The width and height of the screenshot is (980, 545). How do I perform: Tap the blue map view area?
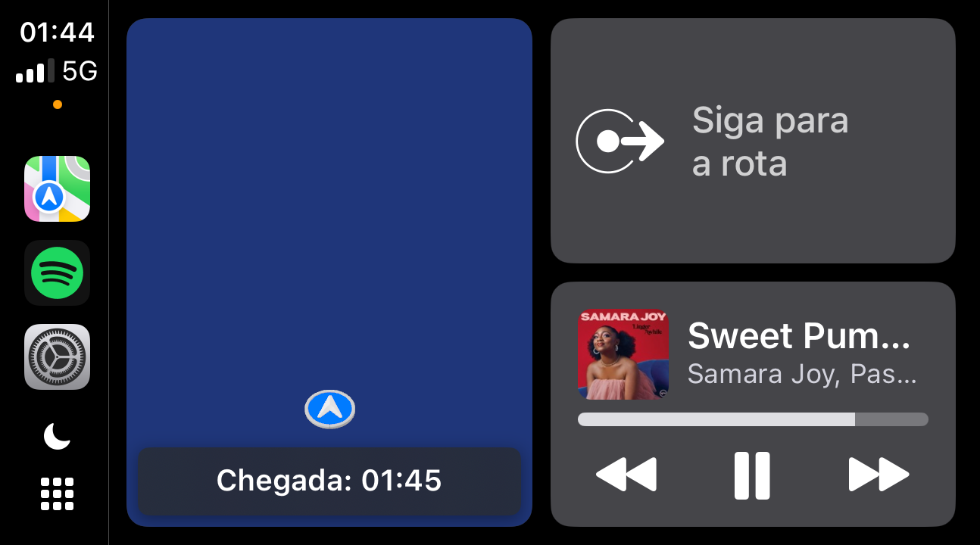pyautogui.click(x=329, y=227)
